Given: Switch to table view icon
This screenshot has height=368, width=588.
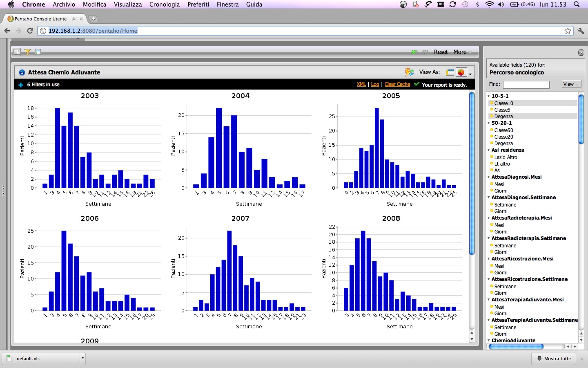Looking at the screenshot, I should pos(450,72).
